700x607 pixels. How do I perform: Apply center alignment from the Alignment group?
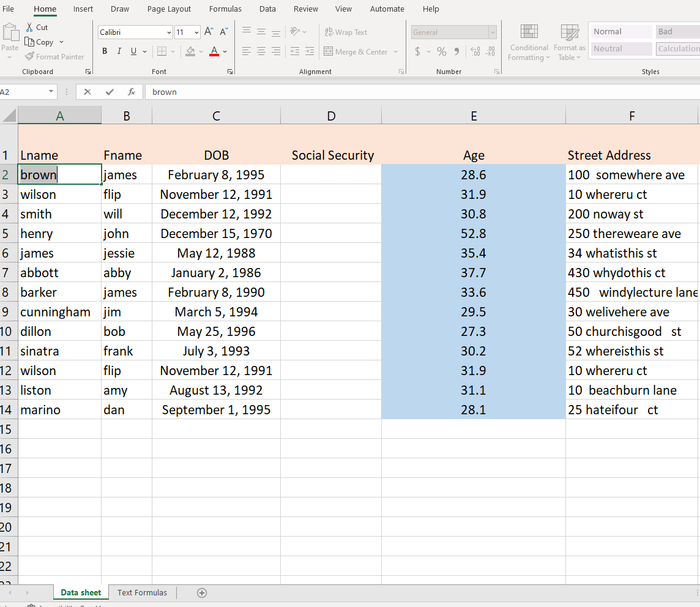[x=261, y=51]
